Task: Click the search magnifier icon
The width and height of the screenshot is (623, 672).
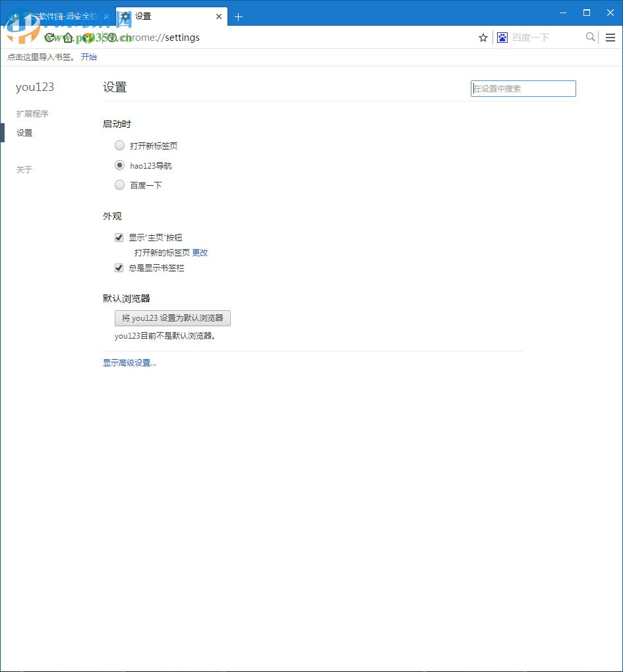Action: click(590, 38)
